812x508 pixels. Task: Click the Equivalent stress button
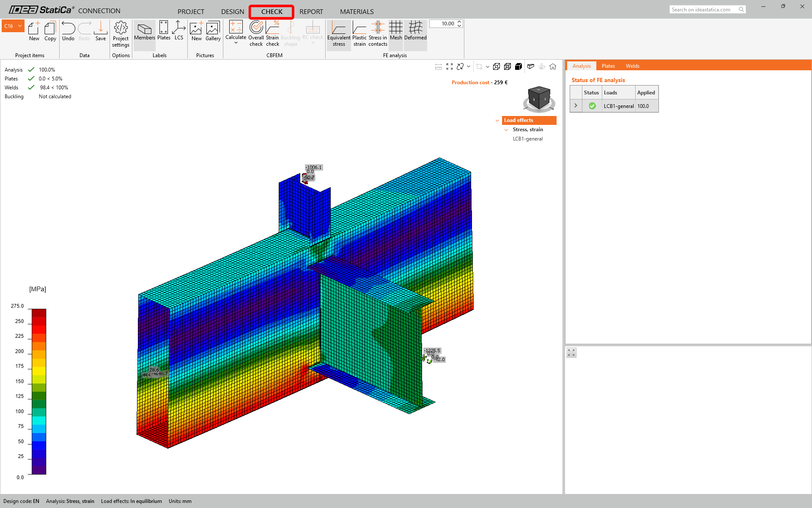[x=339, y=33]
